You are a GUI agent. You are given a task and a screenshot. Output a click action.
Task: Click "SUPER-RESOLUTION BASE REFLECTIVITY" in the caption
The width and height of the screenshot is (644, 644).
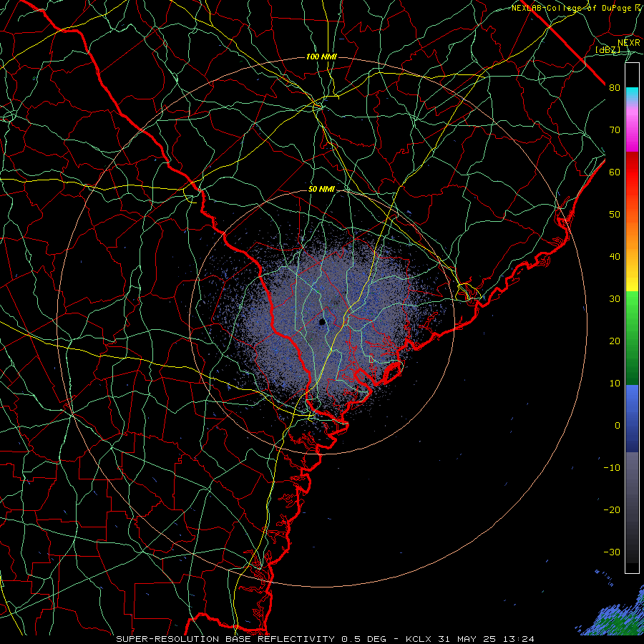pos(224,639)
